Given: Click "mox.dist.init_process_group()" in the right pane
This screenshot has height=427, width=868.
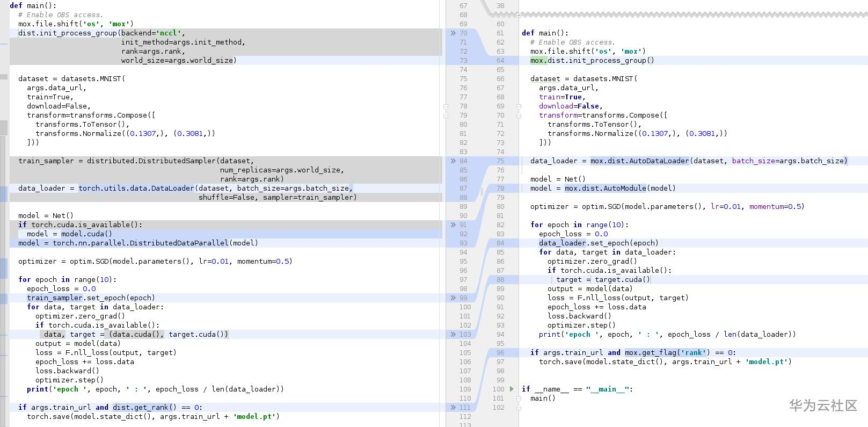Looking at the screenshot, I should tap(592, 61).
